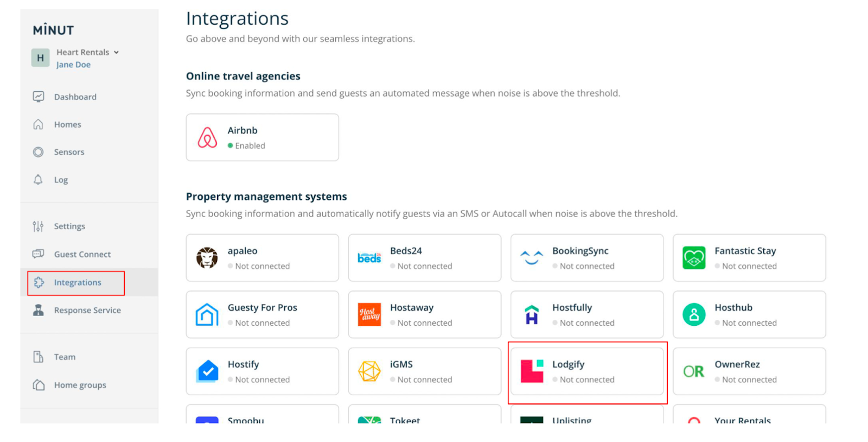The height and width of the screenshot is (442, 868).
Task: Go to the Homes section
Action: point(67,124)
